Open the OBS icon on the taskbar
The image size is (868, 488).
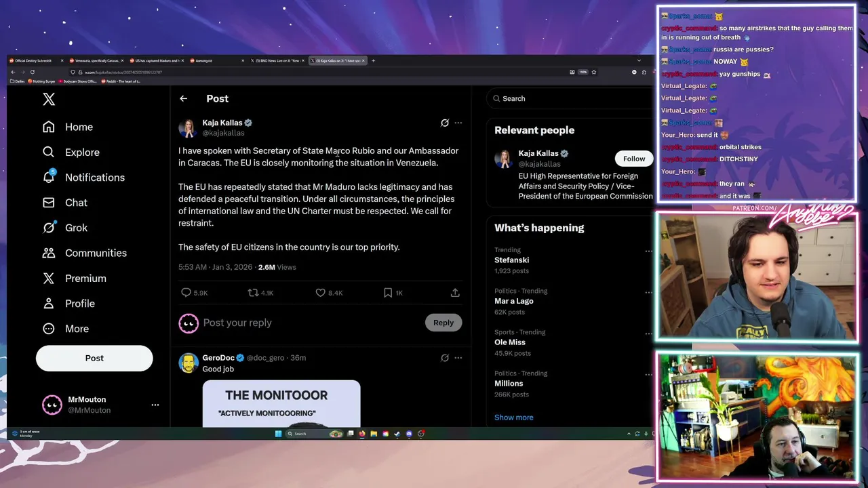[x=421, y=434]
